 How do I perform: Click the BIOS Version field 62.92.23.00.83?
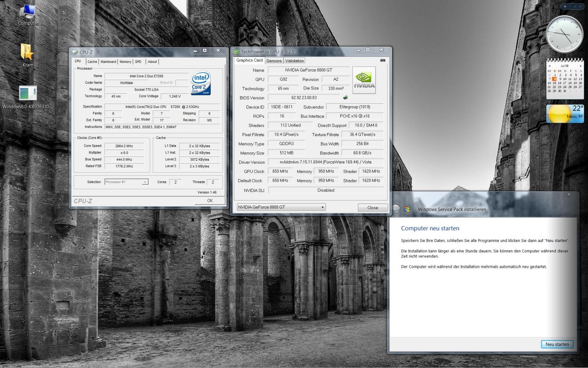coord(304,98)
